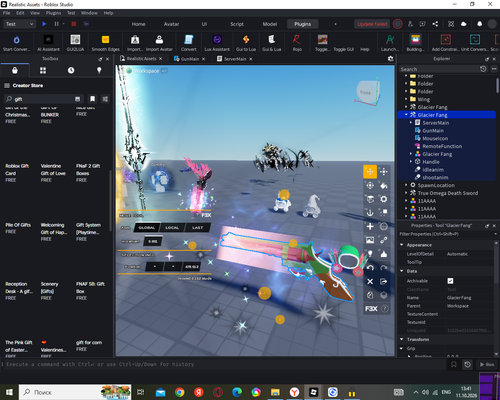This screenshot has width=500, height=400.
Task: Open the F3X help question mark
Action: (x=385, y=309)
